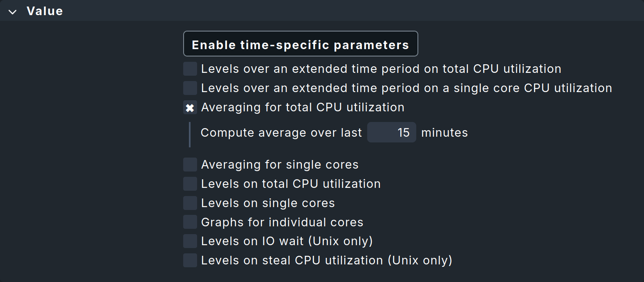This screenshot has height=282, width=644.
Task: Click the vertical indent bar under averaging option
Action: 190,134
